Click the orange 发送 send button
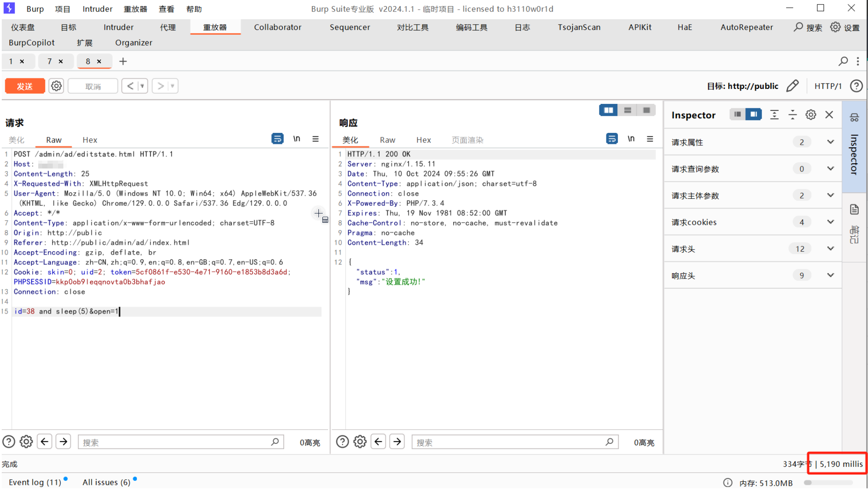This screenshot has width=868, height=491. (25, 86)
